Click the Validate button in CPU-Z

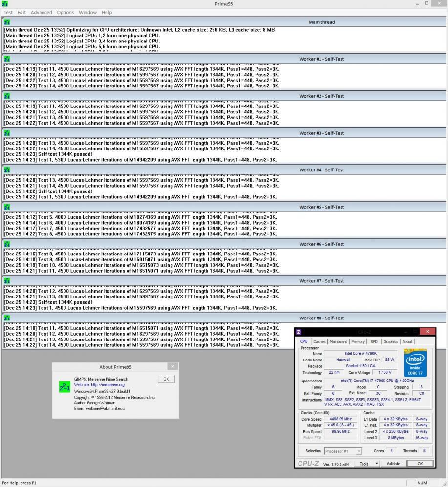(x=393, y=464)
